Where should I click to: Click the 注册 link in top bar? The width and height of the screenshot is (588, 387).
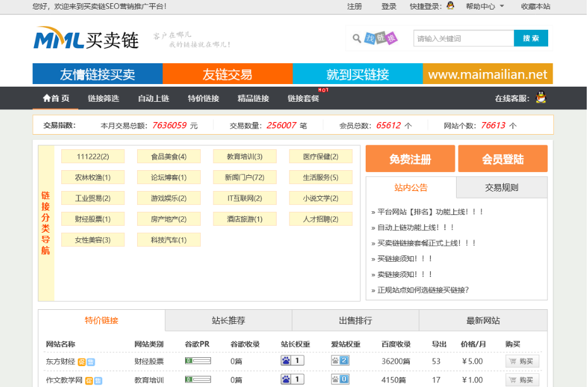point(354,6)
